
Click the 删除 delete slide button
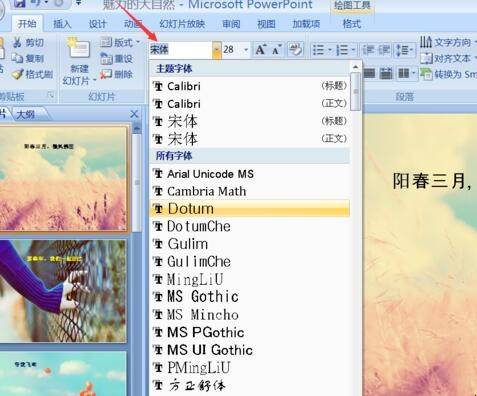tap(116, 74)
